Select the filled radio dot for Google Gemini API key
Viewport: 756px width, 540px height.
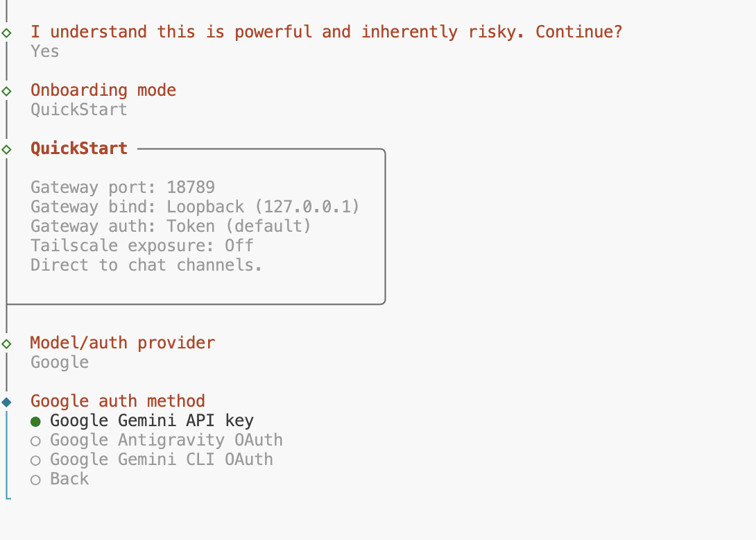pyautogui.click(x=36, y=421)
